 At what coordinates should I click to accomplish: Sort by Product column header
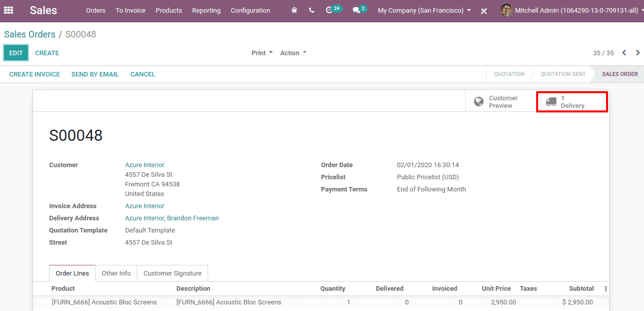tap(63, 289)
